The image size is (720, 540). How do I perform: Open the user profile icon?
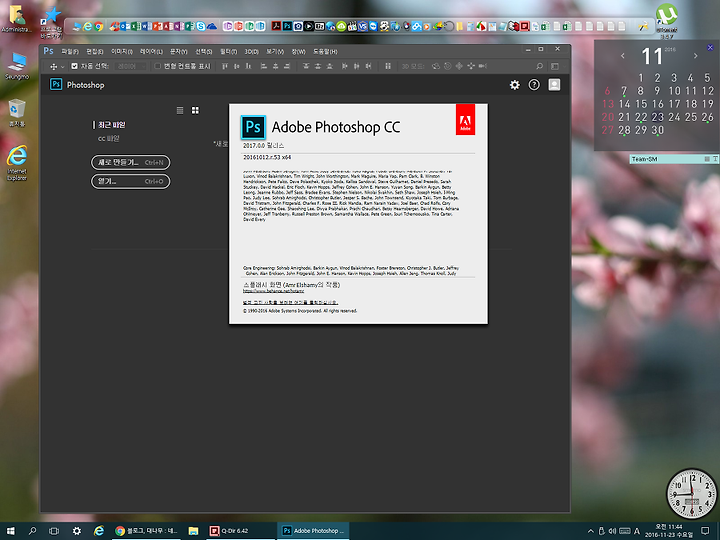pos(554,85)
